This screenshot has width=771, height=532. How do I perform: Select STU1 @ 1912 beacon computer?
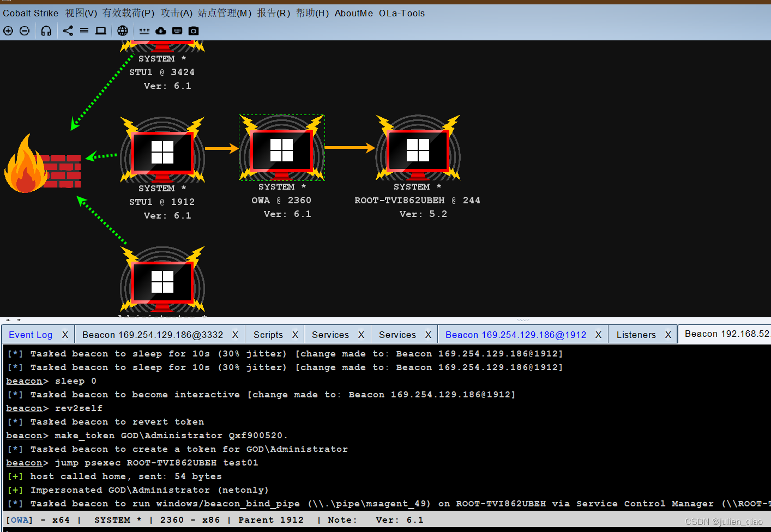click(x=162, y=150)
